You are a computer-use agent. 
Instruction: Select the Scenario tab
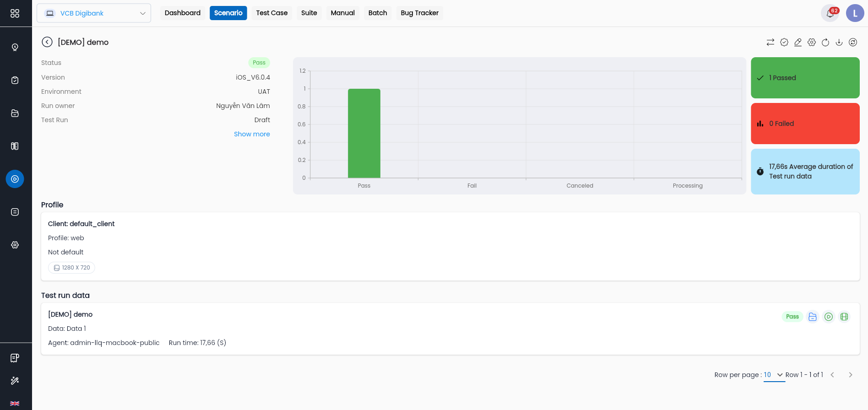pyautogui.click(x=228, y=13)
